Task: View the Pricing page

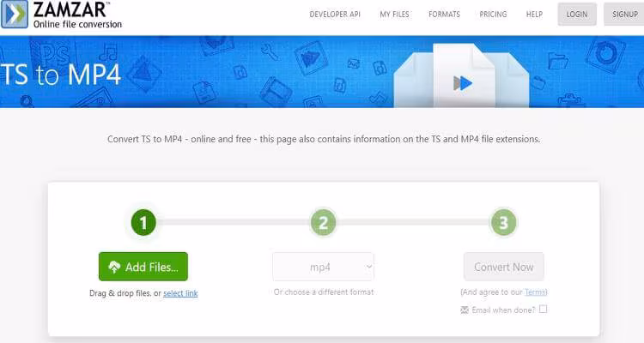Action: click(493, 15)
